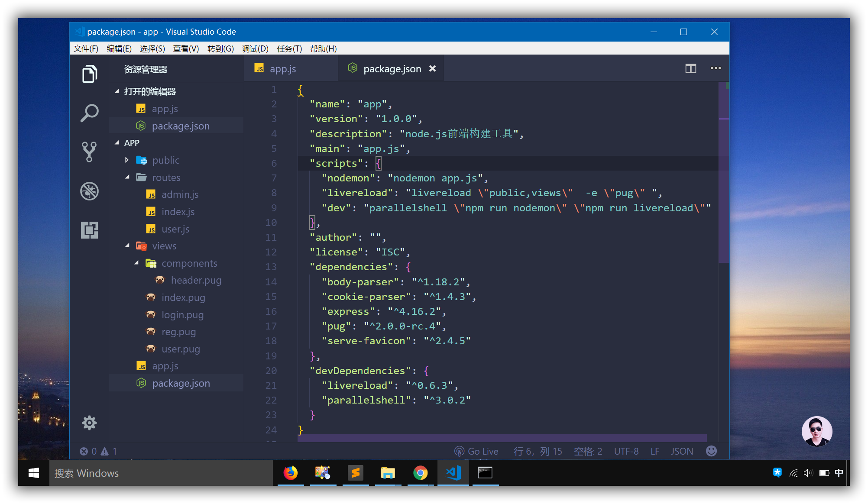Split the editor with the split icon
This screenshot has width=868, height=504.
click(x=691, y=68)
